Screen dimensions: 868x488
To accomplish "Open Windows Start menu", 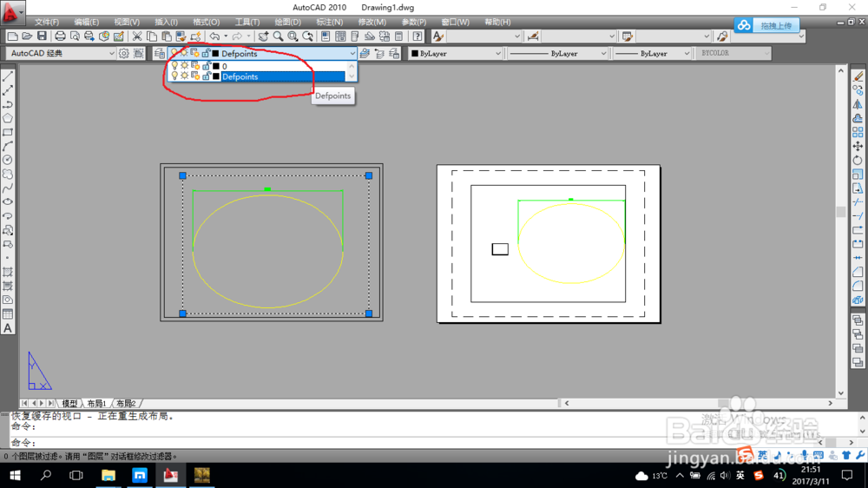I will point(15,475).
